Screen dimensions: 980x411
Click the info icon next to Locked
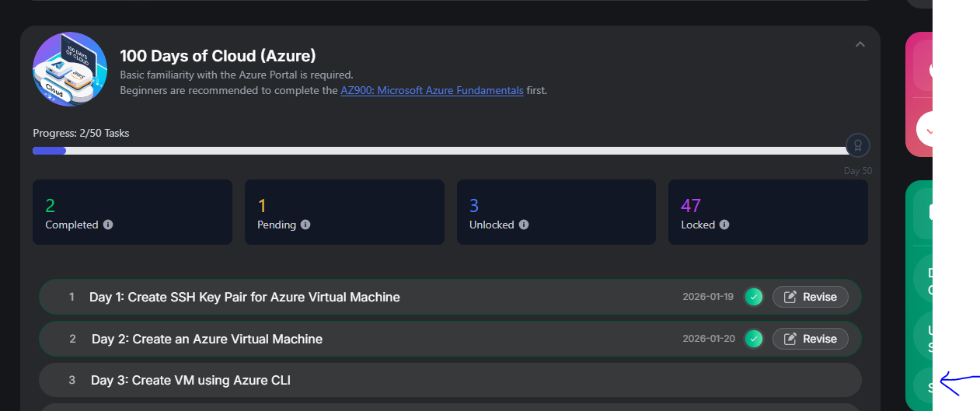coord(724,225)
